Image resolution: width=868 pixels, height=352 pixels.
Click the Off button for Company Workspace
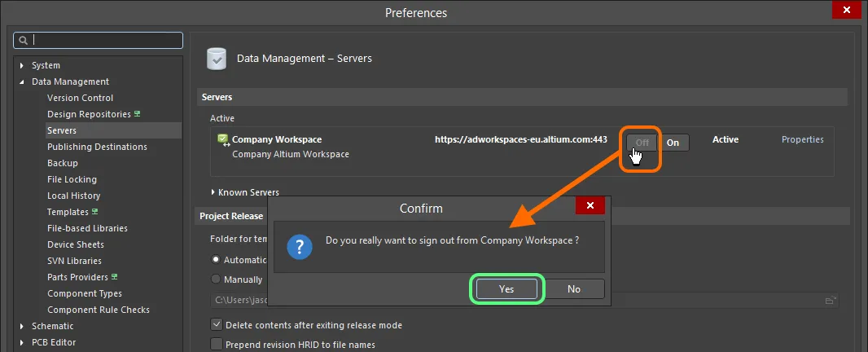point(642,143)
